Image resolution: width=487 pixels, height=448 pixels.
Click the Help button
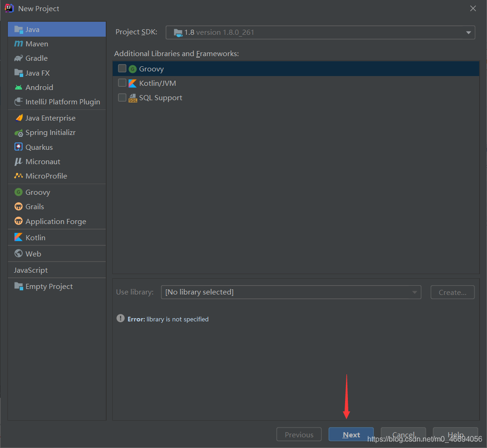(455, 435)
